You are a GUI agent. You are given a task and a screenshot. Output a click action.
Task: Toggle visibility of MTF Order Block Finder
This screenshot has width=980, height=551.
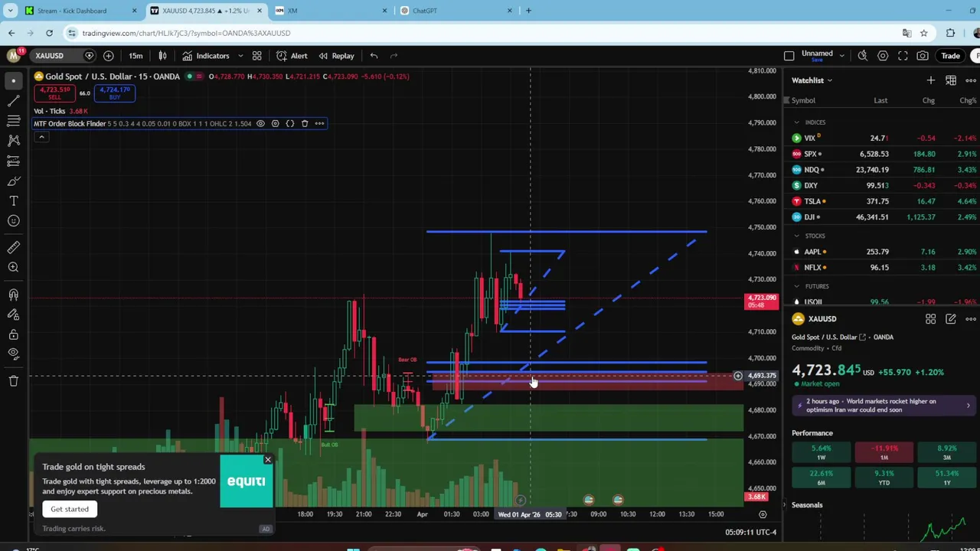point(260,123)
